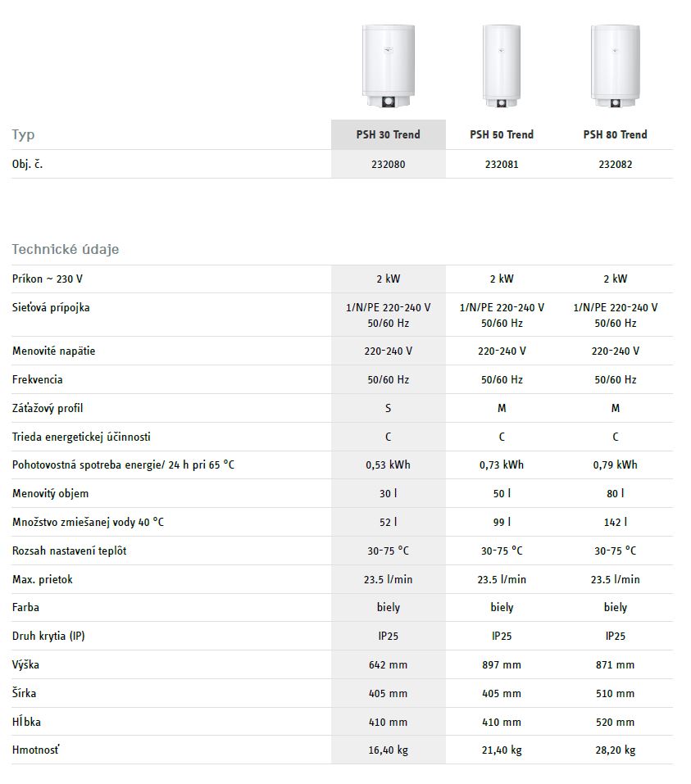Click the PSH 30 Trend heater image

coord(388,66)
